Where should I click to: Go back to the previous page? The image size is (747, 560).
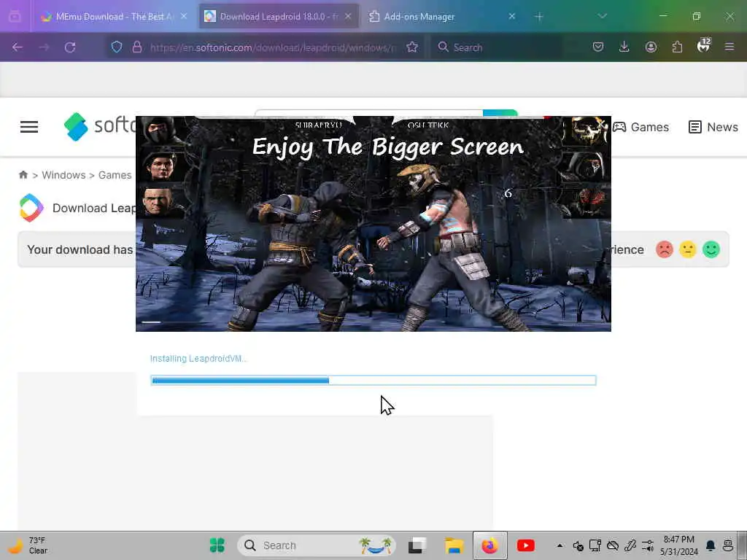tap(18, 47)
